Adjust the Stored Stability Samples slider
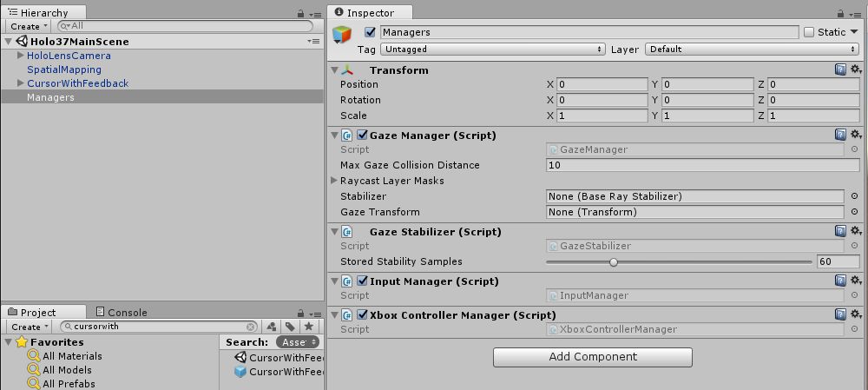 (x=614, y=261)
